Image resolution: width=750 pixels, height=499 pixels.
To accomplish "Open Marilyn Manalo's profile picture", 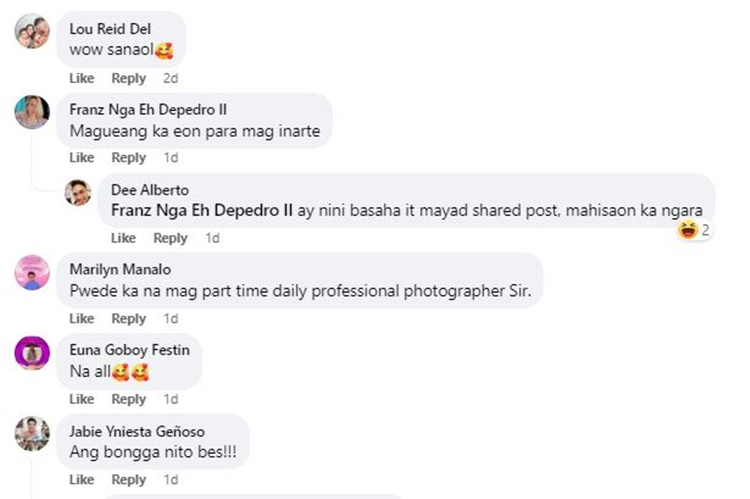I will coord(32,272).
